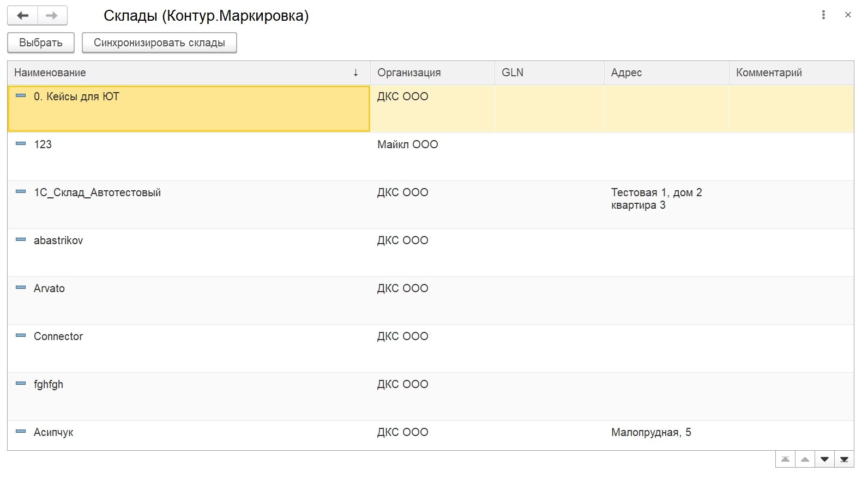
Task: Click Синхронизировать склады button
Action: pos(159,43)
